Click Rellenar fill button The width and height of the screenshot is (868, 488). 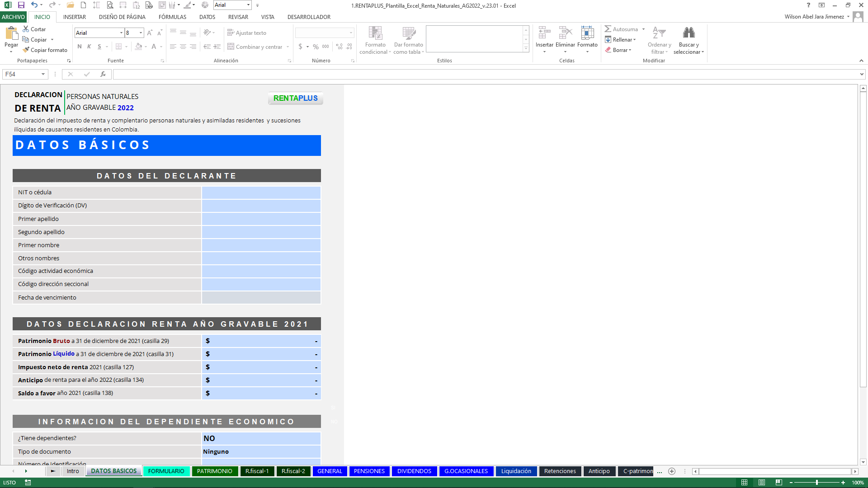click(x=620, y=40)
